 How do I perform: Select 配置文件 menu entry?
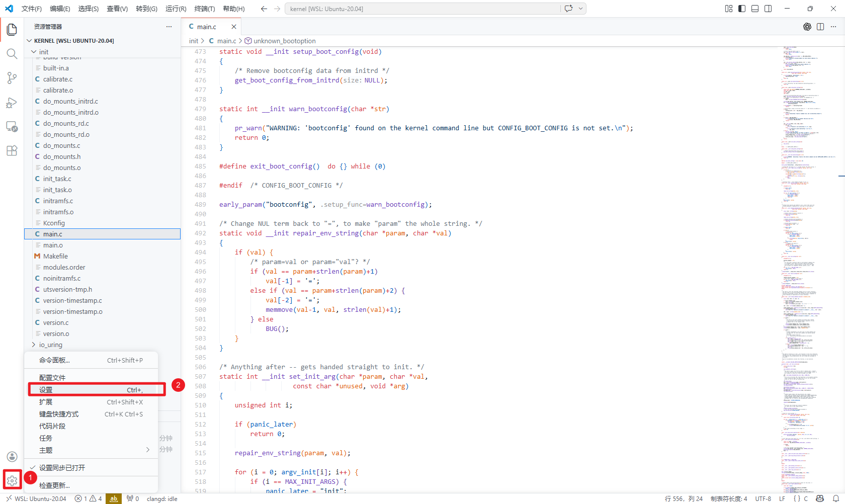coord(91,378)
